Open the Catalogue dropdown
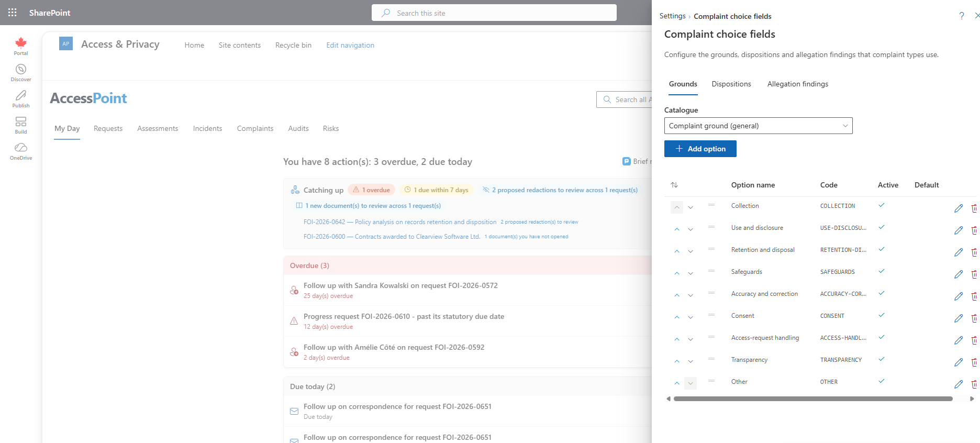Viewport: 980px width, 443px height. [x=758, y=126]
